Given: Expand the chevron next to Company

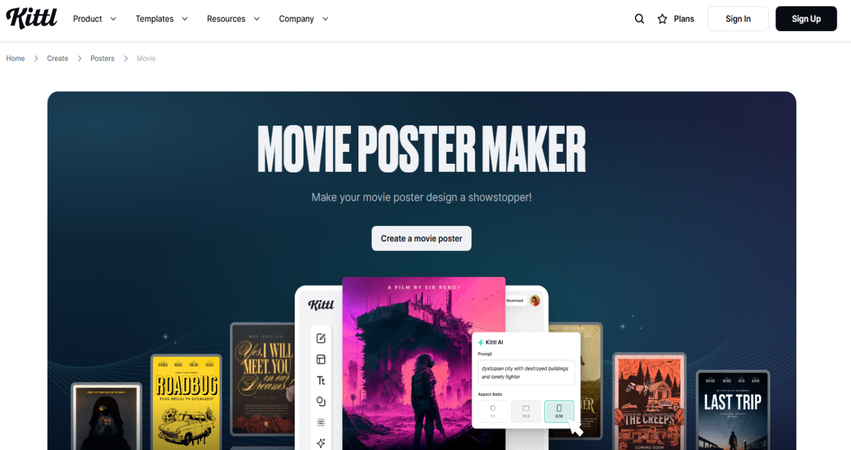Looking at the screenshot, I should coord(325,19).
